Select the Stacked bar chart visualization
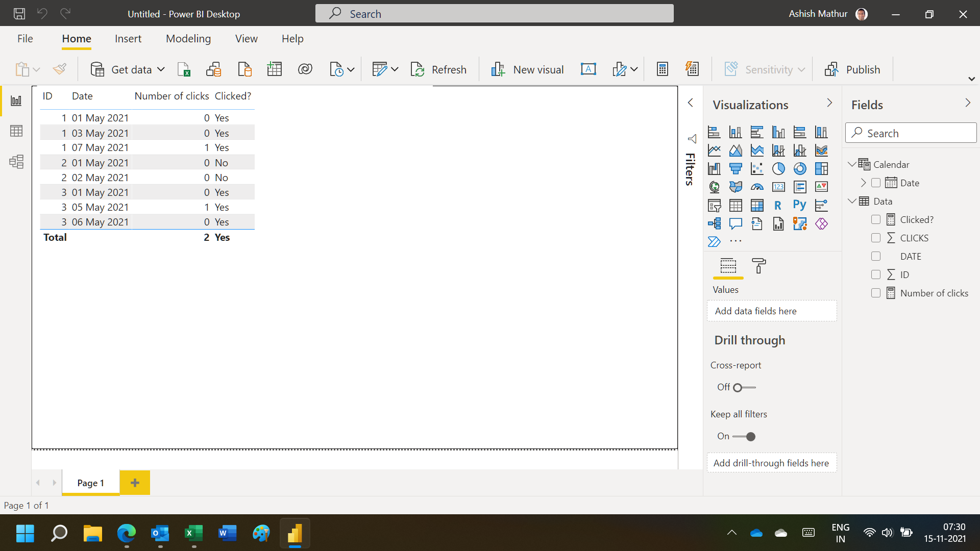The width and height of the screenshot is (980, 551). 714,132
